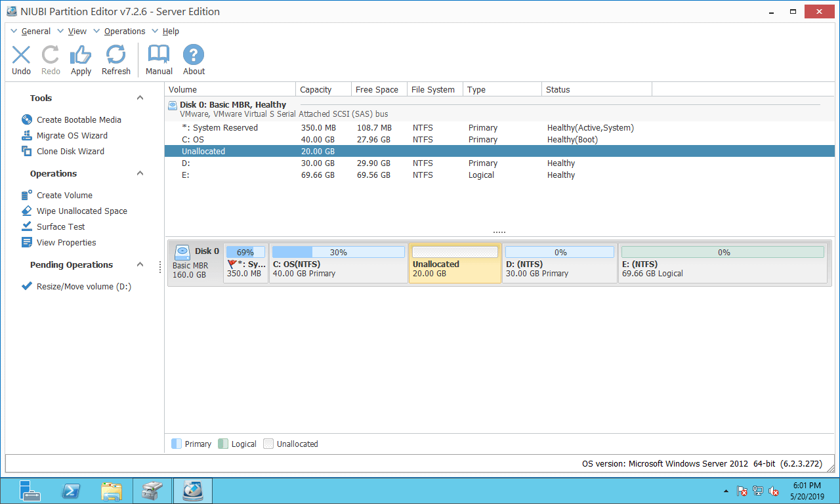This screenshot has width=840, height=504.
Task: Open the View menu
Action: pyautogui.click(x=77, y=31)
